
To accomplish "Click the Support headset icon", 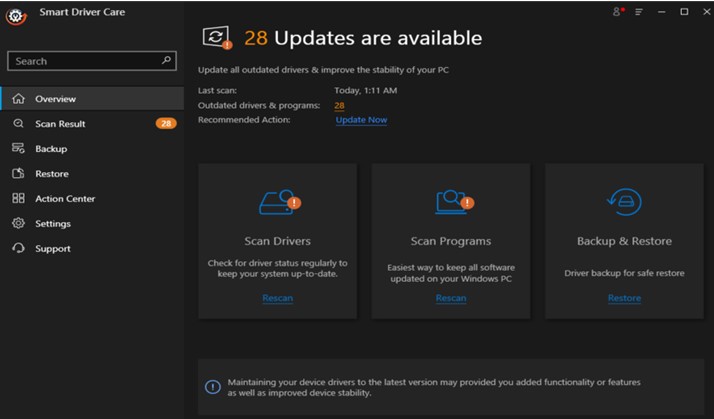I will pyautogui.click(x=18, y=248).
